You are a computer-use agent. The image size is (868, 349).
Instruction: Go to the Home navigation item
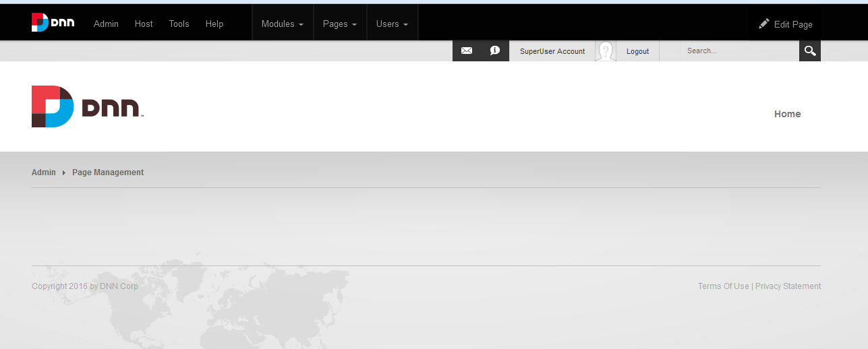[x=787, y=114]
